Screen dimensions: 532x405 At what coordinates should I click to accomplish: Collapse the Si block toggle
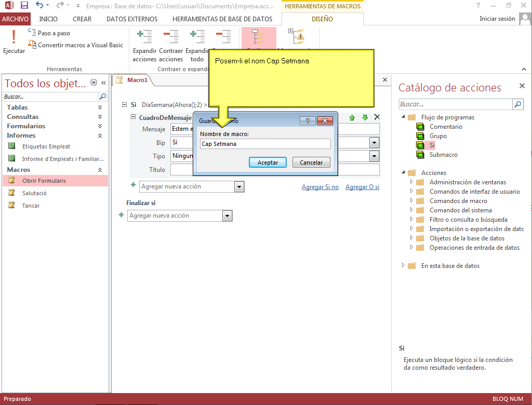pyautogui.click(x=125, y=105)
